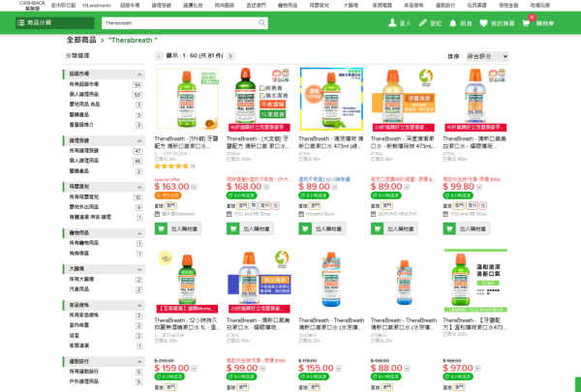Screen dimensions: 581x392
Task: Open notifications bell icon
Action: (x=452, y=23)
